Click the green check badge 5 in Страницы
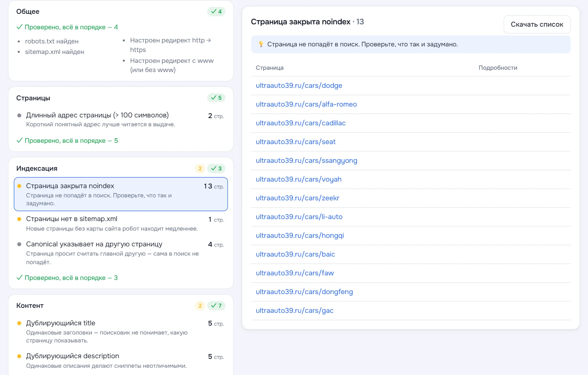 [x=216, y=98]
